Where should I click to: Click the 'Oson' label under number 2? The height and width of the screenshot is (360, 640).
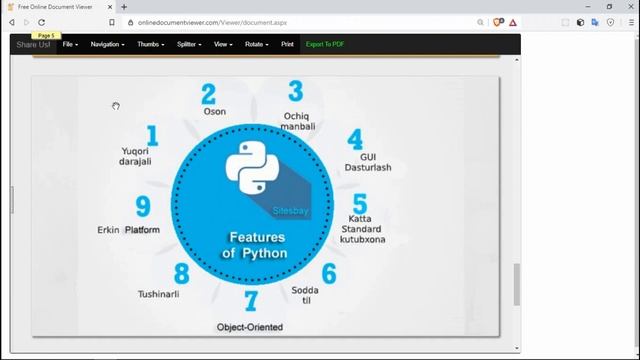(215, 111)
